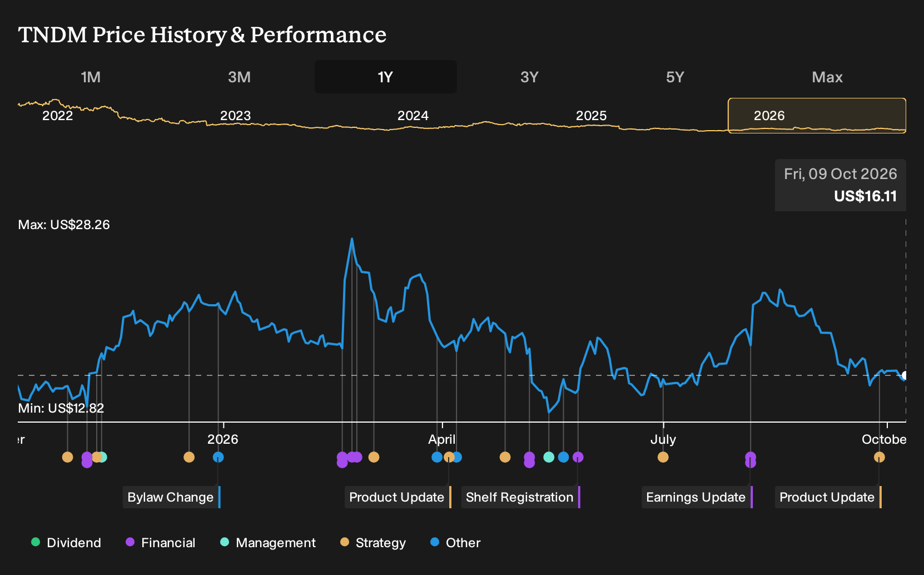Image resolution: width=924 pixels, height=575 pixels.
Task: Open the Shelf Registration event label
Action: pos(520,497)
